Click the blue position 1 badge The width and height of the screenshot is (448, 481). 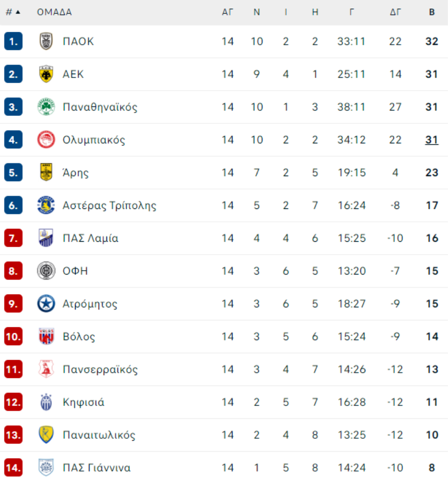13,41
